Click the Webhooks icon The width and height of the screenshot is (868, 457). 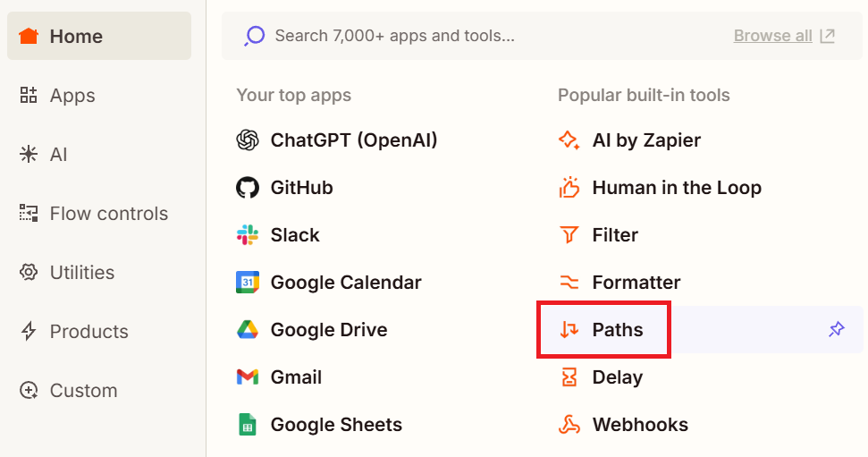569,425
